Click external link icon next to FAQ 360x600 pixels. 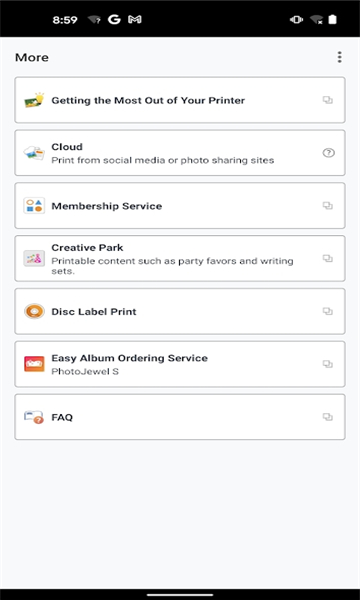tap(327, 417)
